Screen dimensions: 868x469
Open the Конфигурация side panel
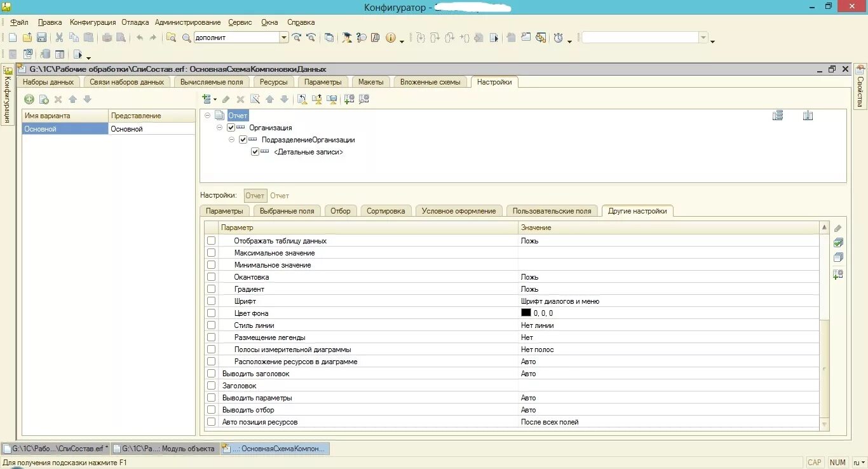[8, 95]
